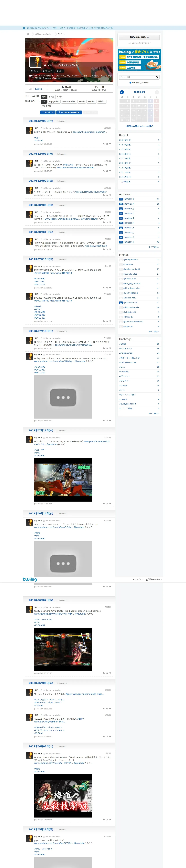This screenshot has width=186, height=868.
Task: Click reply icon on tweet posted at 02:28:16
Action: 104,503
